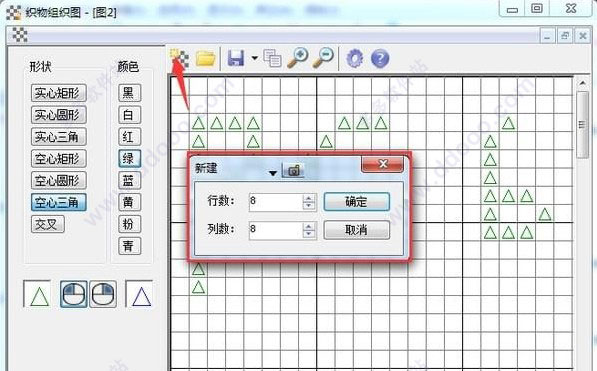
Task: Minimize the inner document window
Action: [547, 36]
